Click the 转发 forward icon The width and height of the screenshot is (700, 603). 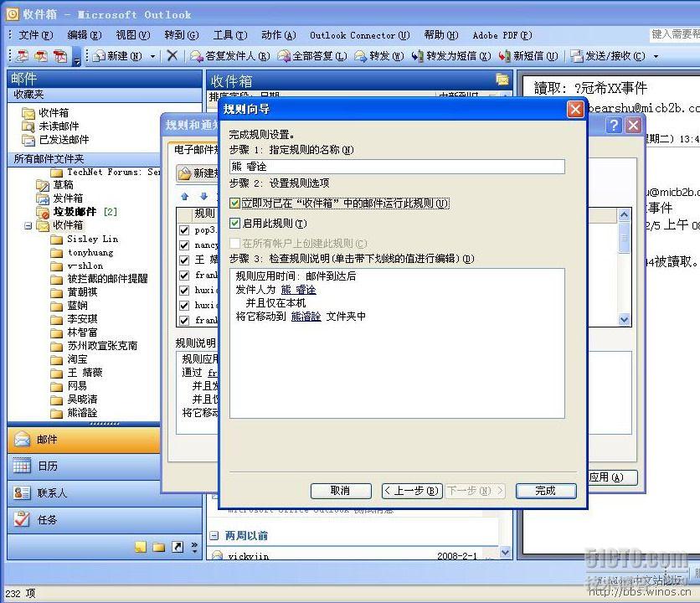(x=361, y=56)
